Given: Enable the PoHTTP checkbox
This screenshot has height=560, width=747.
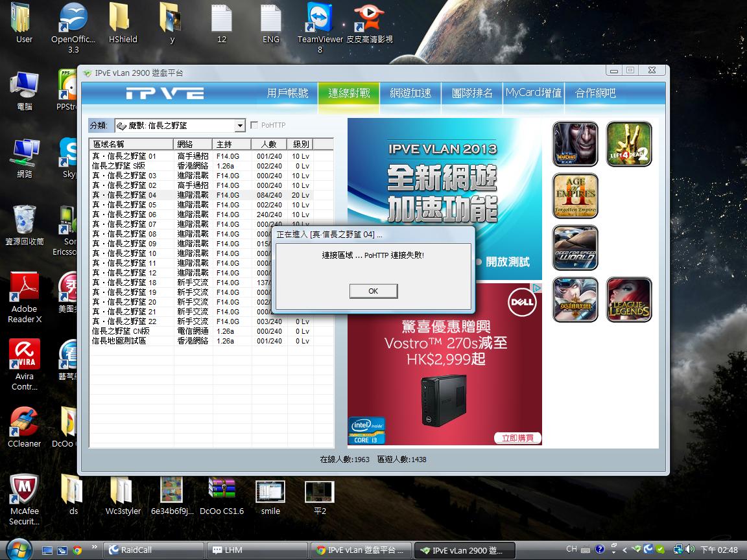Looking at the screenshot, I should click(x=255, y=125).
